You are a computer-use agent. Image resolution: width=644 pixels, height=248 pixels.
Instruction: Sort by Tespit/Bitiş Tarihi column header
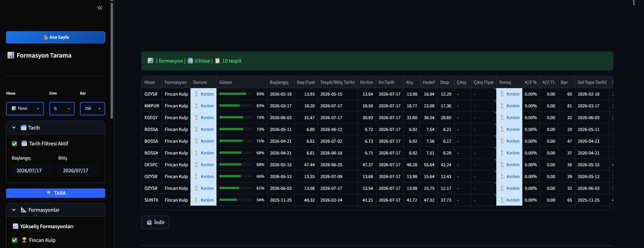tap(338, 82)
